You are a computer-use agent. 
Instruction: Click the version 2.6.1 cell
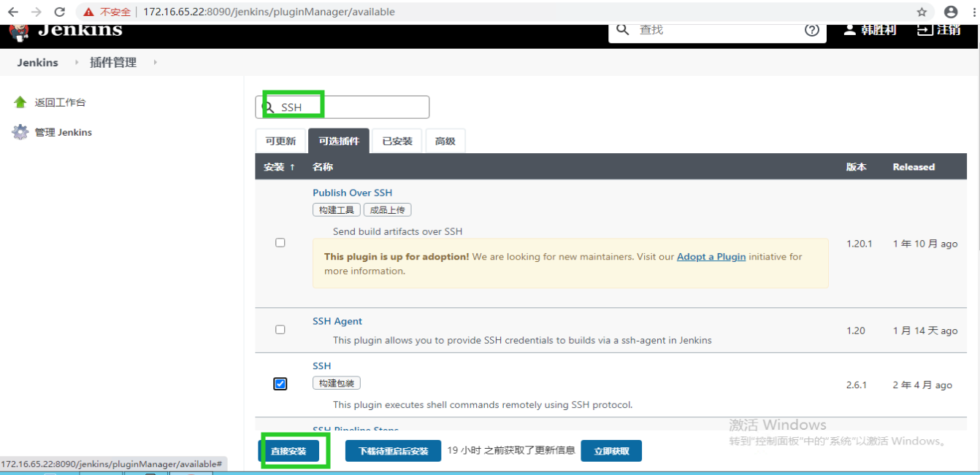(x=857, y=385)
